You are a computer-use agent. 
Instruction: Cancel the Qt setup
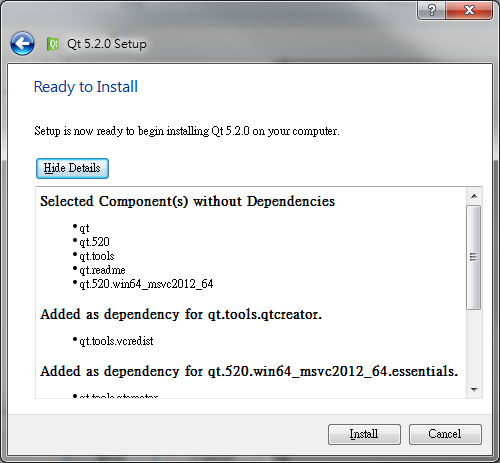[x=445, y=434]
